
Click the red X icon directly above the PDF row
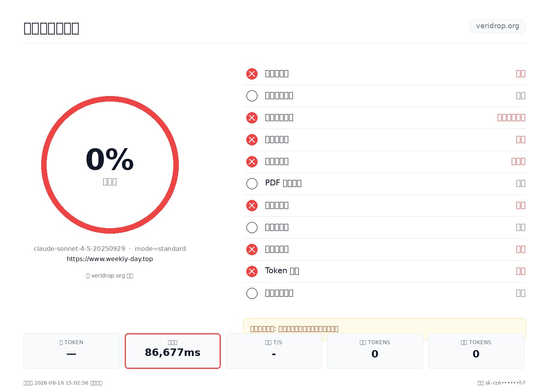[252, 162]
